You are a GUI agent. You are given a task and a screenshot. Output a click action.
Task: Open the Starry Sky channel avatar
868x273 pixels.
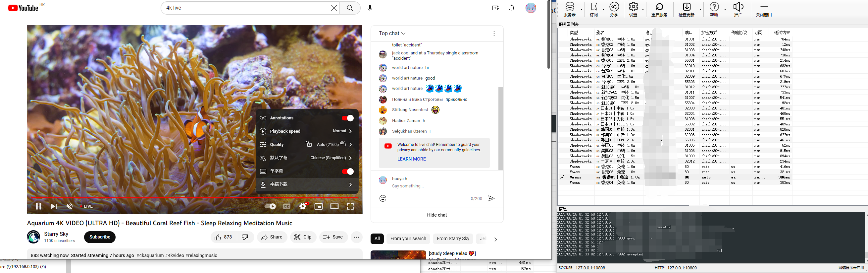point(33,237)
